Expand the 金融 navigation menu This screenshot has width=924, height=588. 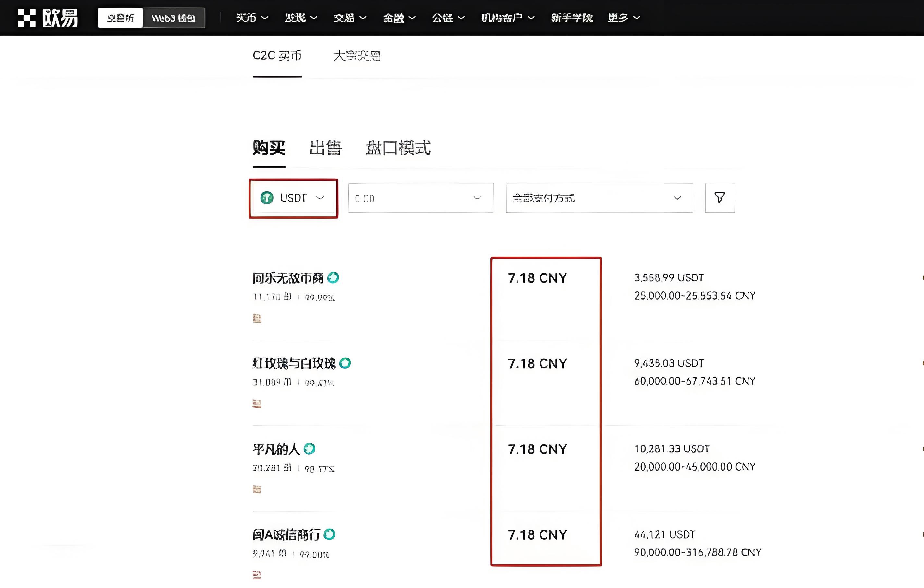click(399, 18)
